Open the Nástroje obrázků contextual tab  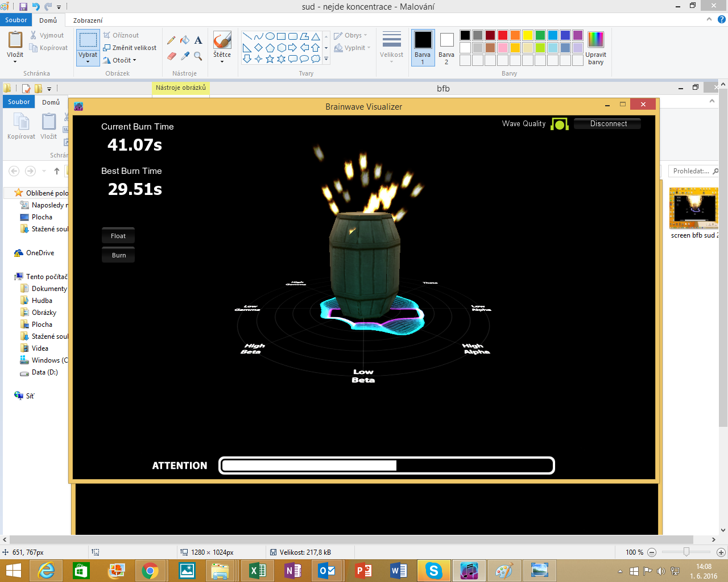click(x=181, y=88)
